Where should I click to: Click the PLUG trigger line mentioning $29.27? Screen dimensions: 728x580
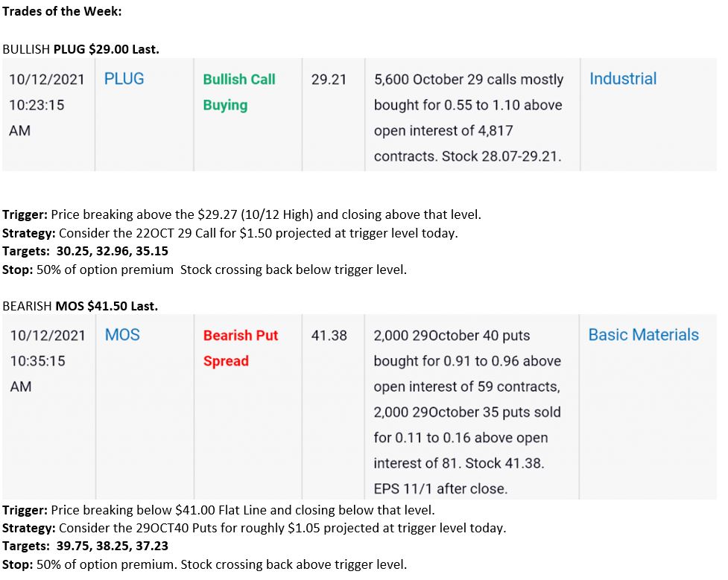pos(242,214)
